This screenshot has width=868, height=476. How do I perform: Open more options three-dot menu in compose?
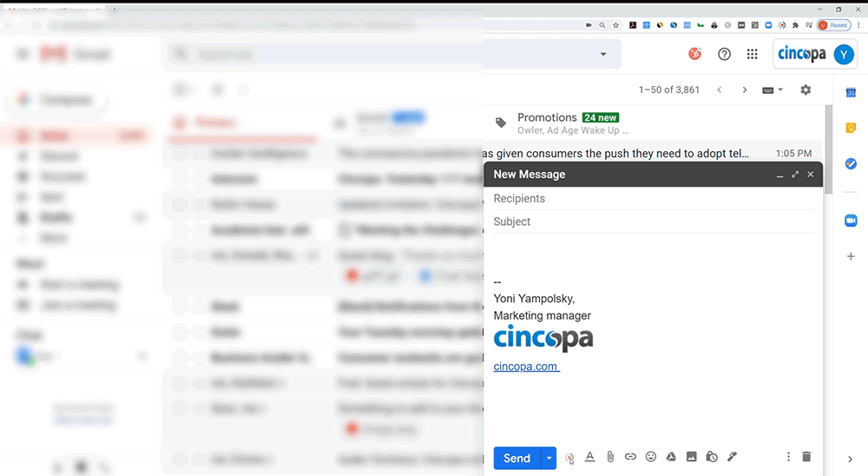[x=788, y=457]
